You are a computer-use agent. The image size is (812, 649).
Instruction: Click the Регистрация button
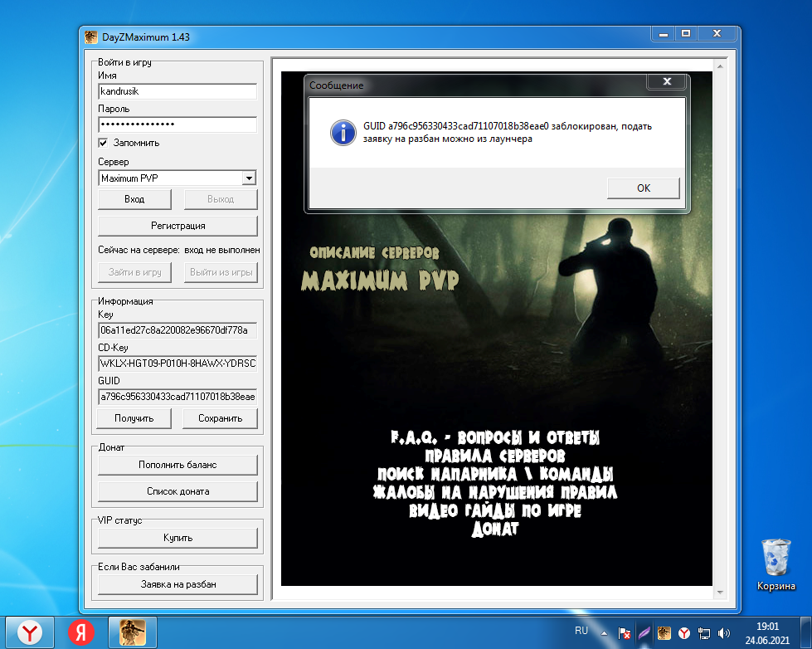point(177,226)
